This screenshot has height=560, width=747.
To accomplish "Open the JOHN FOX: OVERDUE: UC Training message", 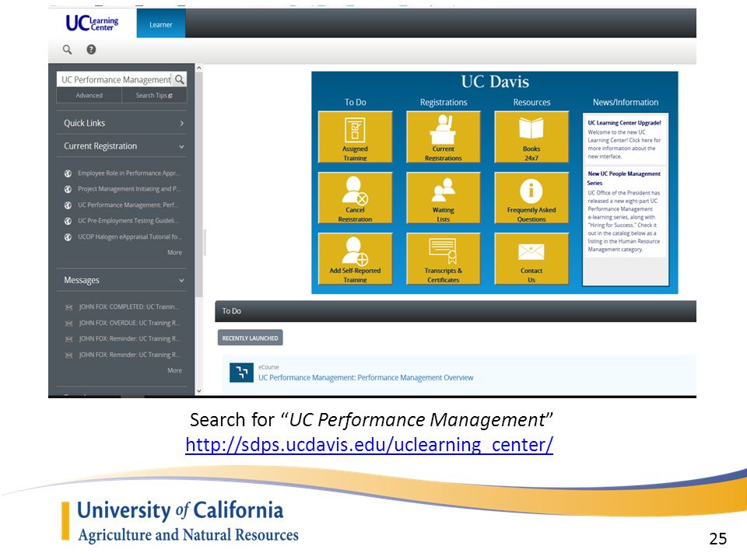I will click(130, 324).
